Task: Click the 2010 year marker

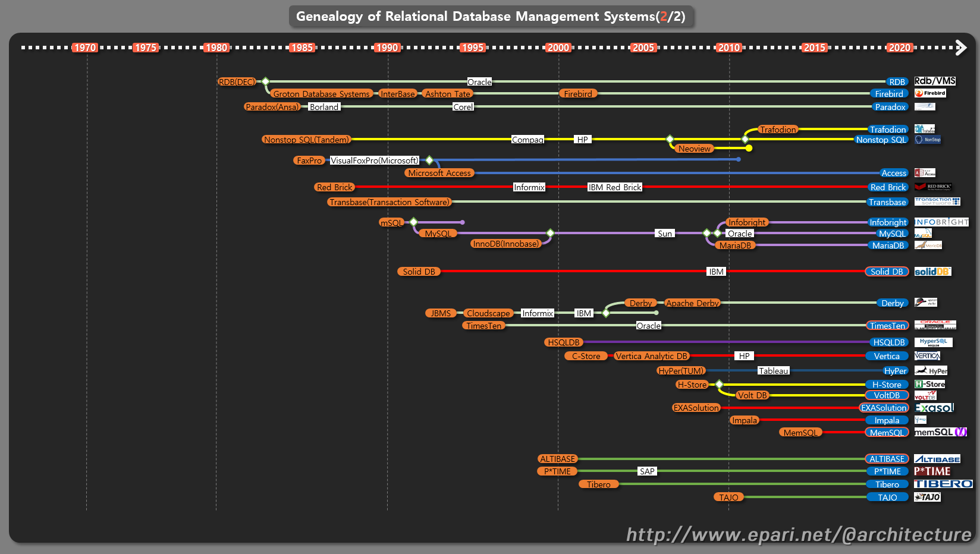Action: tap(729, 48)
